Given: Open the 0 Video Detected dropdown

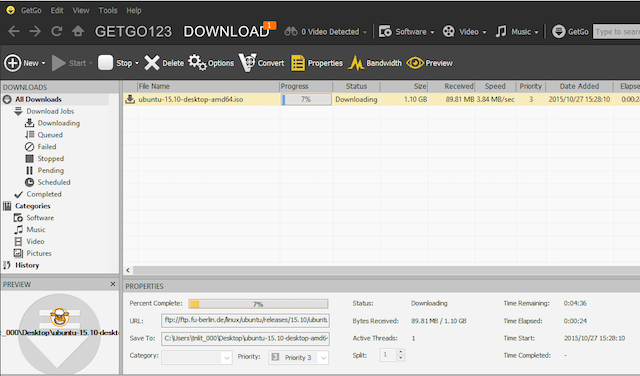Looking at the screenshot, I should 326,31.
